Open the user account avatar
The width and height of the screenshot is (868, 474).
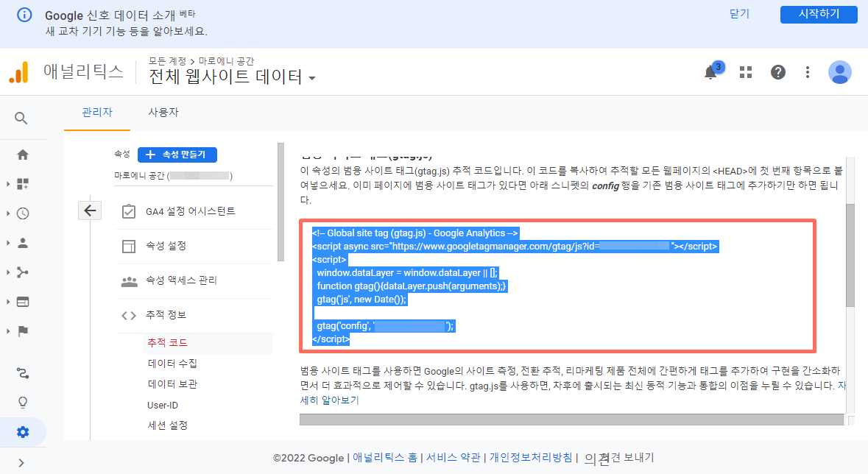(840, 73)
